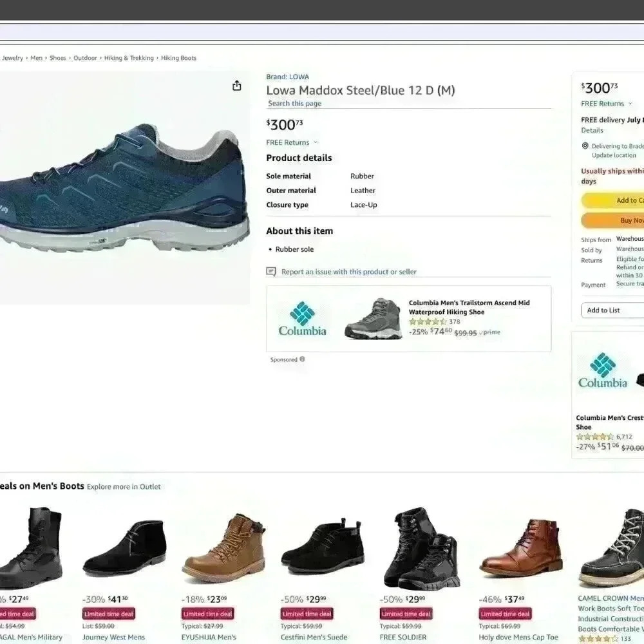
Task: Click Update location link
Action: 614,155
